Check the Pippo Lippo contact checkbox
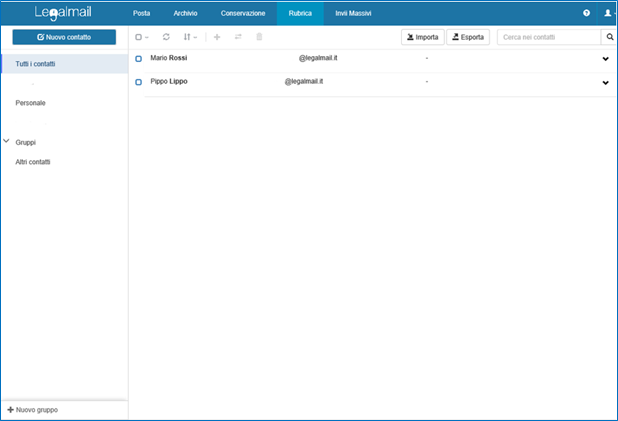The height and width of the screenshot is (421, 618). 139,82
